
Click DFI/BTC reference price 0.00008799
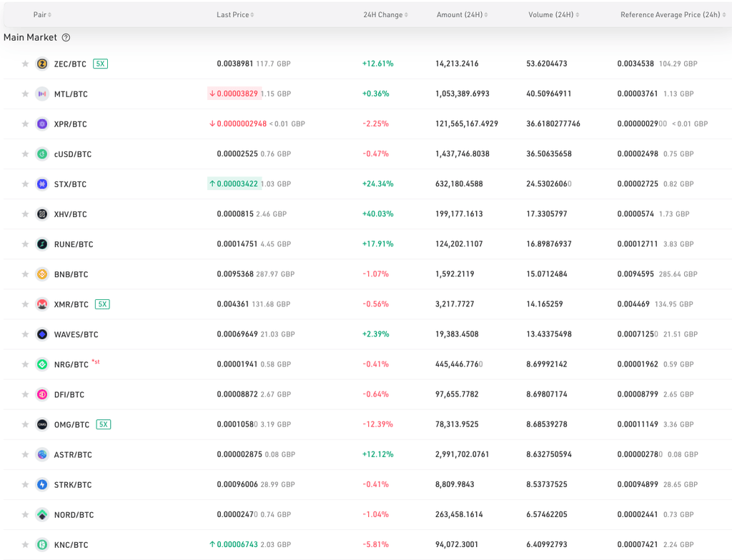point(638,394)
